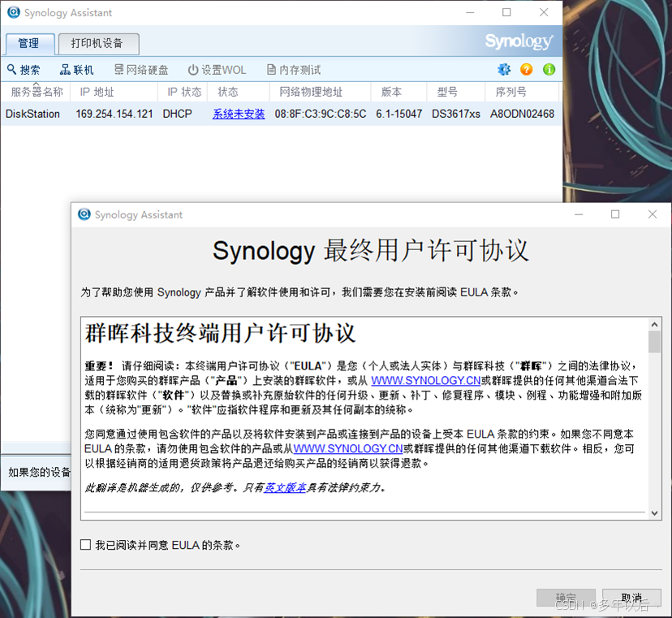Click the EULA scrollbar down arrow

tap(654, 513)
